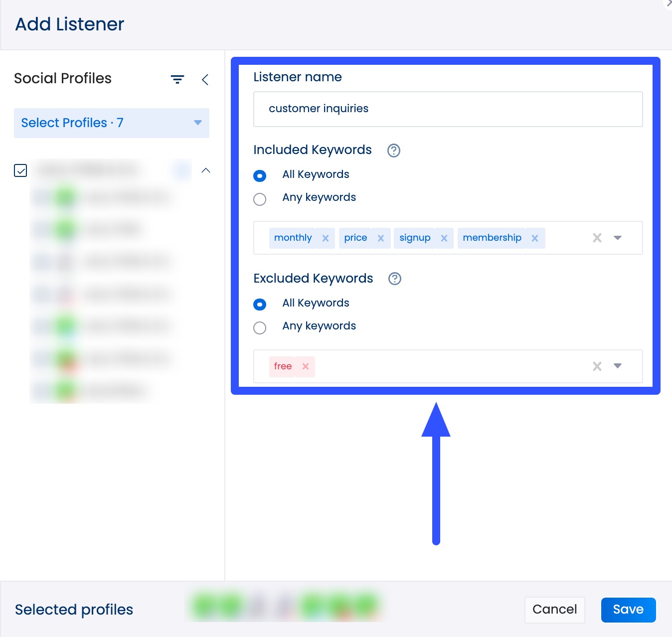Viewport: 672px width, 637px height.
Task: Open the filter for social profiles
Action: tap(177, 79)
